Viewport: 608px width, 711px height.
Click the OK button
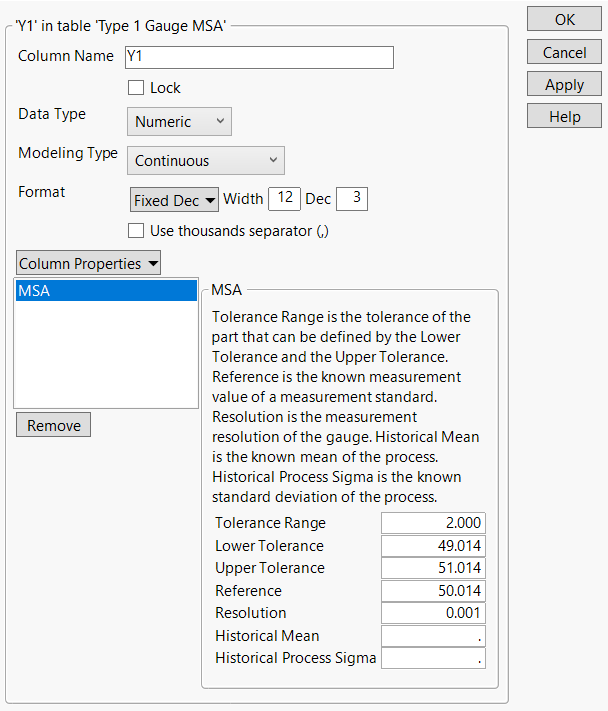pos(565,20)
